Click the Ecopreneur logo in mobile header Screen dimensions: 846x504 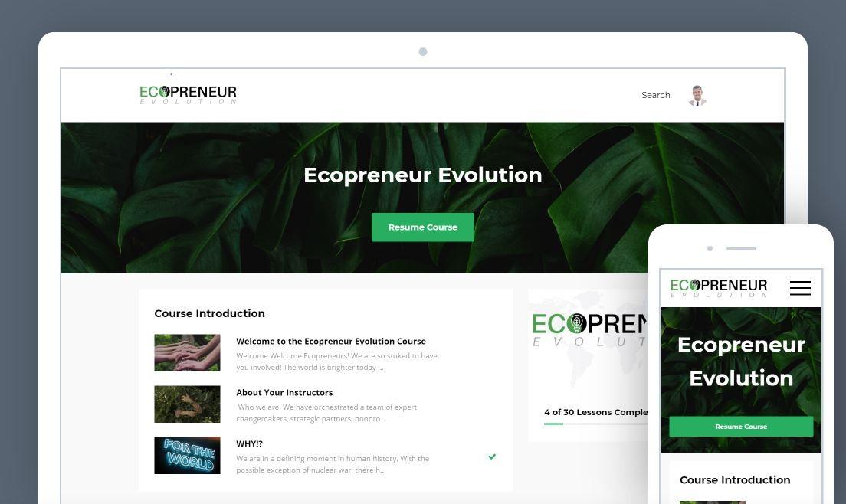719,288
